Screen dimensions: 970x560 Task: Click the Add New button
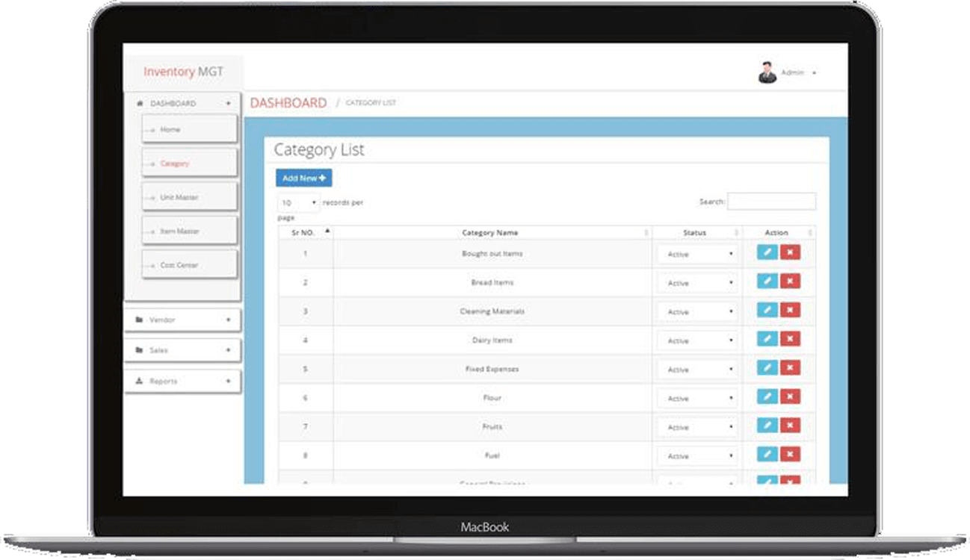coord(303,178)
